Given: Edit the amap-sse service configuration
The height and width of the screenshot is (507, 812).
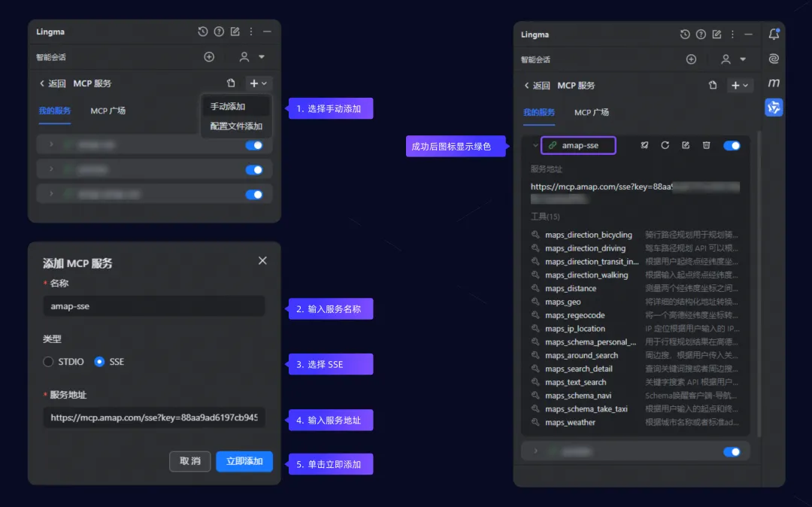Looking at the screenshot, I should pyautogui.click(x=686, y=145).
